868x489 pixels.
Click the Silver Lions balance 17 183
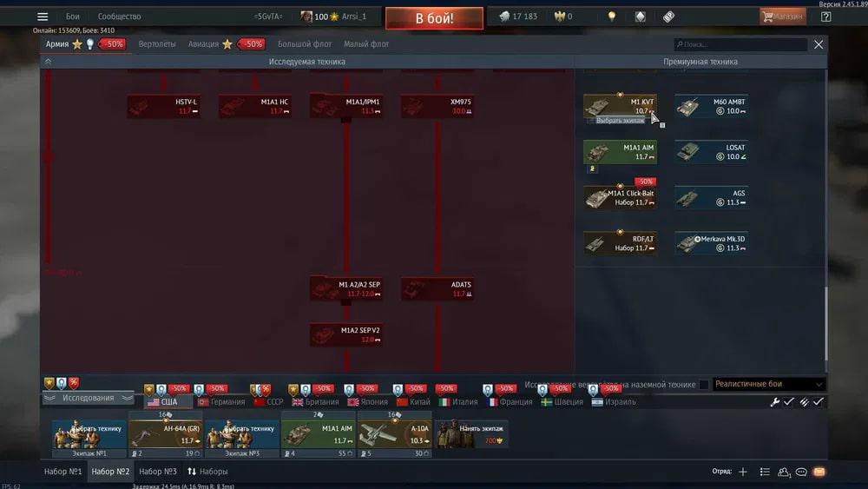517,17
